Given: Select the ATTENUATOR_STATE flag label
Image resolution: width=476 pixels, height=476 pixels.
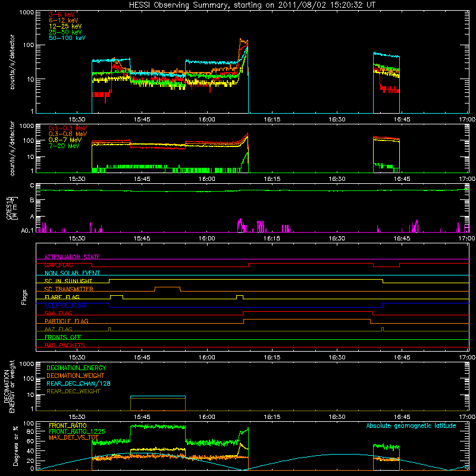Looking at the screenshot, I should [x=72, y=257].
